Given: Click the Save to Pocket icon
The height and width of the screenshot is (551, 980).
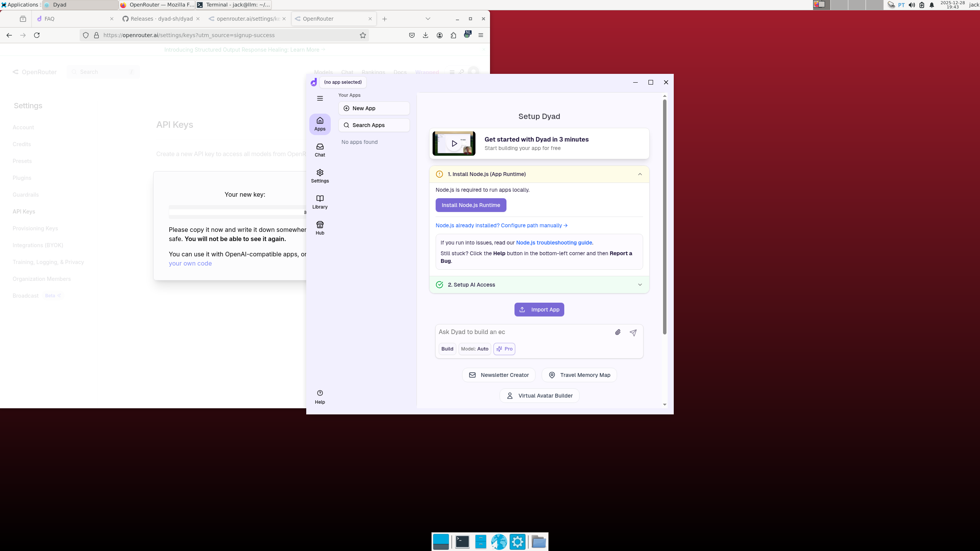Looking at the screenshot, I should tap(412, 35).
